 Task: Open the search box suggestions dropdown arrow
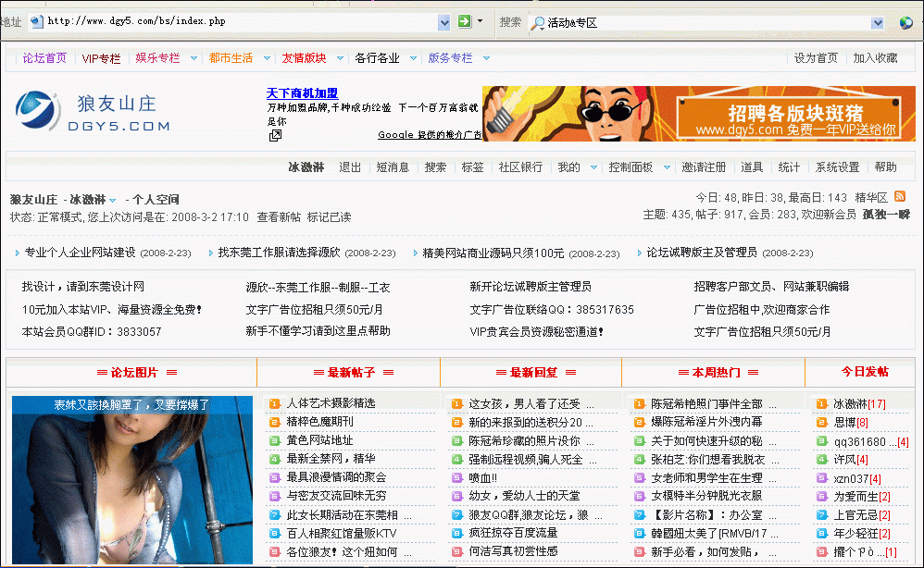[x=877, y=22]
